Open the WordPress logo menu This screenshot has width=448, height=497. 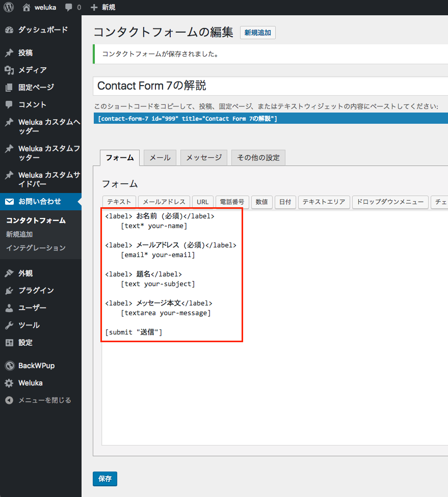9,7
